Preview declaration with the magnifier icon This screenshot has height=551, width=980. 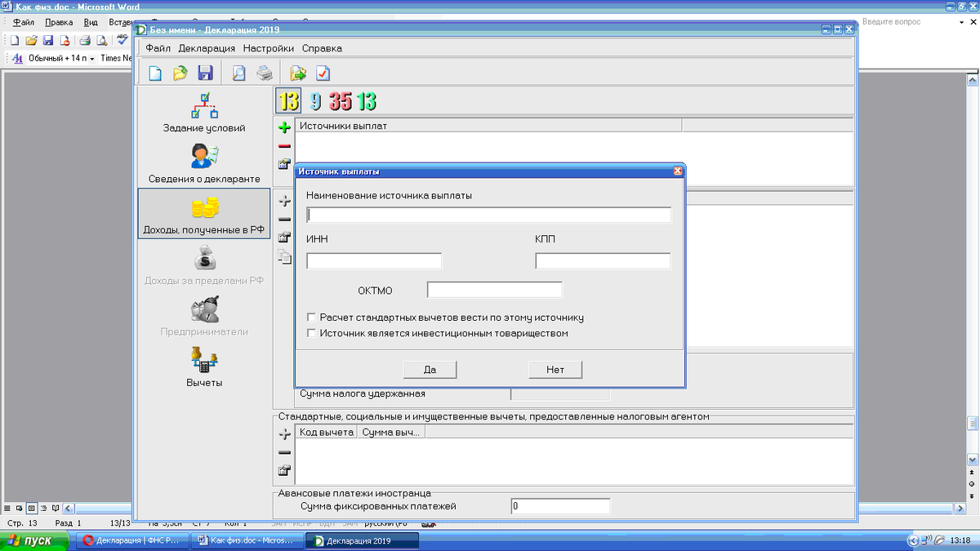click(239, 73)
